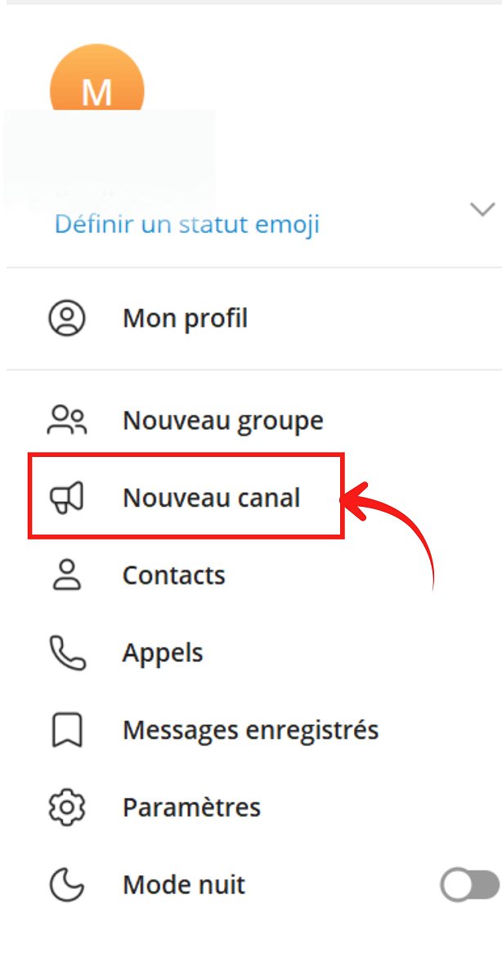The image size is (502, 980).
Task: Click Nouveau groupe to create a group
Action: 222,419
